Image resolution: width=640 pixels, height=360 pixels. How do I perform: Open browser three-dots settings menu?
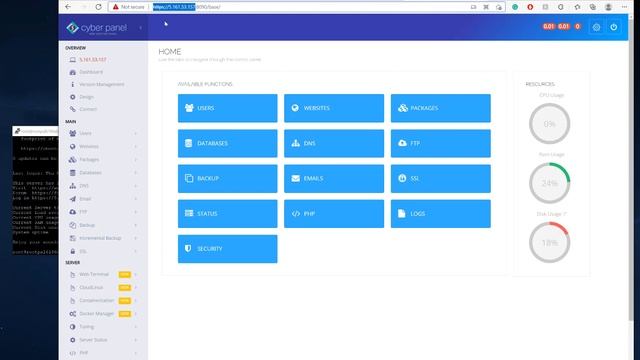[624, 7]
